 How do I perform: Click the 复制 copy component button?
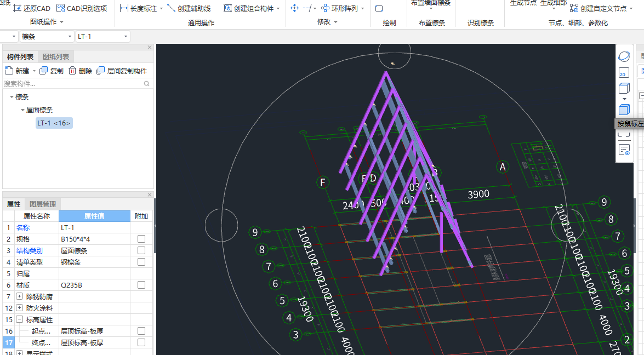(x=52, y=71)
